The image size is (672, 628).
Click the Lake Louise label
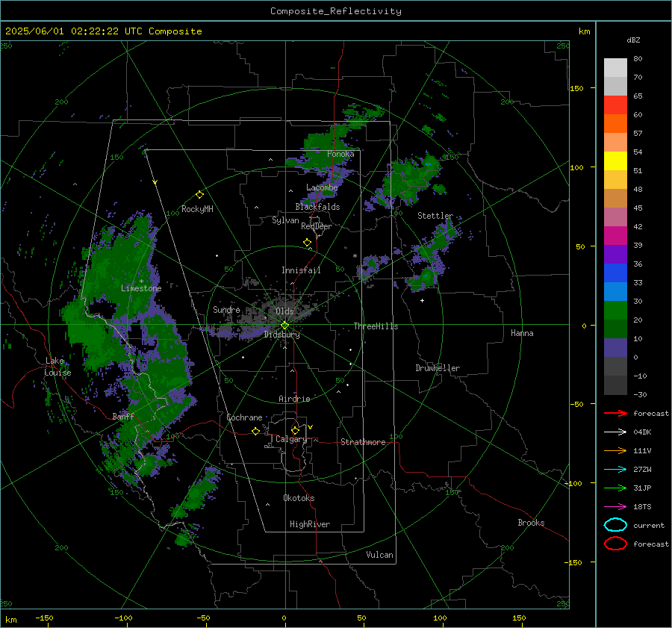[57, 367]
